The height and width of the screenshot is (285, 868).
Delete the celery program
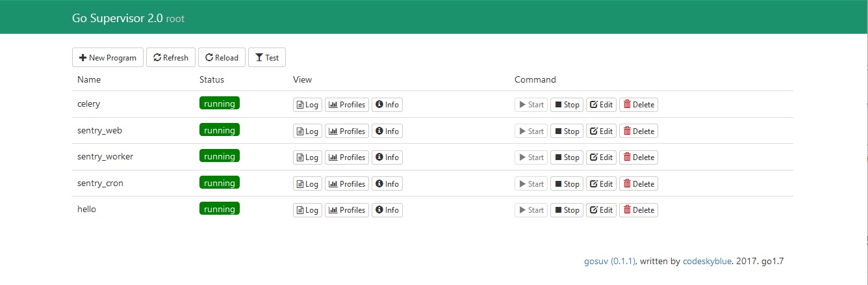(639, 105)
